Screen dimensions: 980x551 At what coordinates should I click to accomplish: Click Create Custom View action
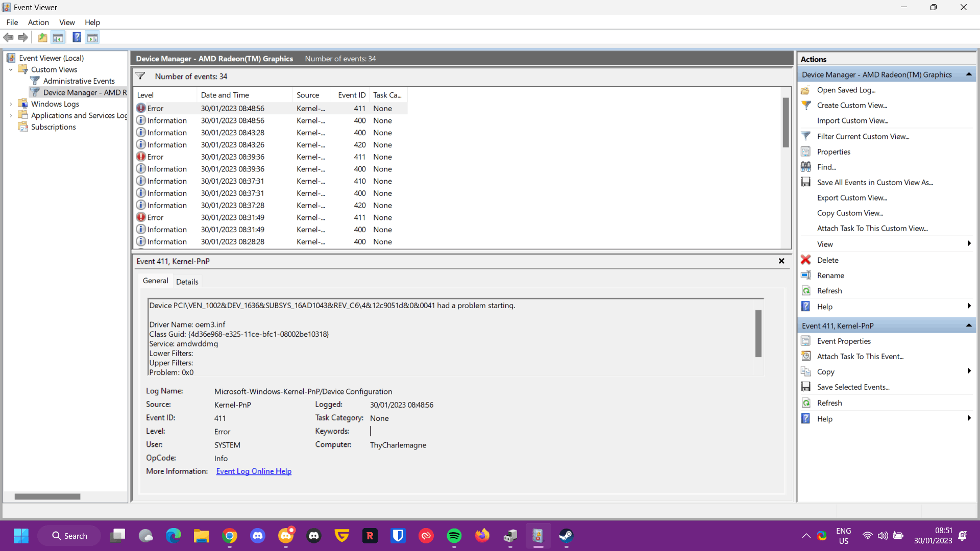pos(852,105)
